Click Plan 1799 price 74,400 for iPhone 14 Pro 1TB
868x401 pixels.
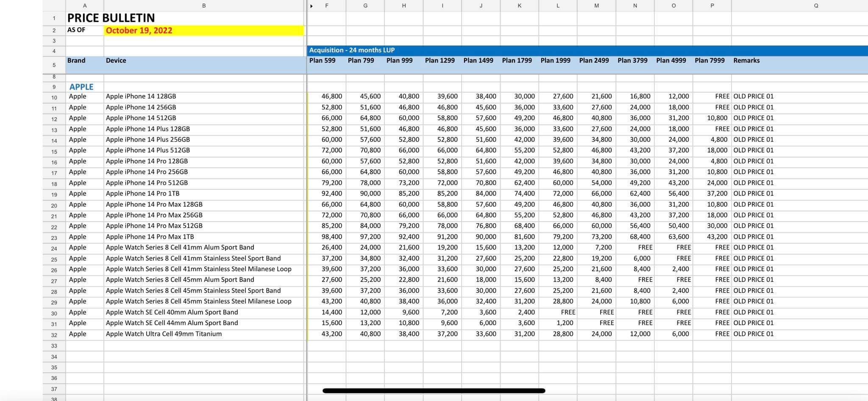pyautogui.click(x=525, y=194)
